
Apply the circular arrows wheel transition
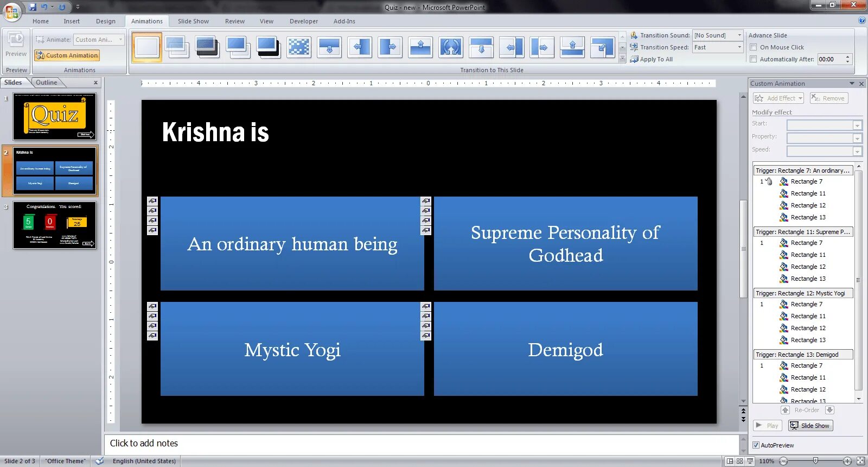[451, 47]
